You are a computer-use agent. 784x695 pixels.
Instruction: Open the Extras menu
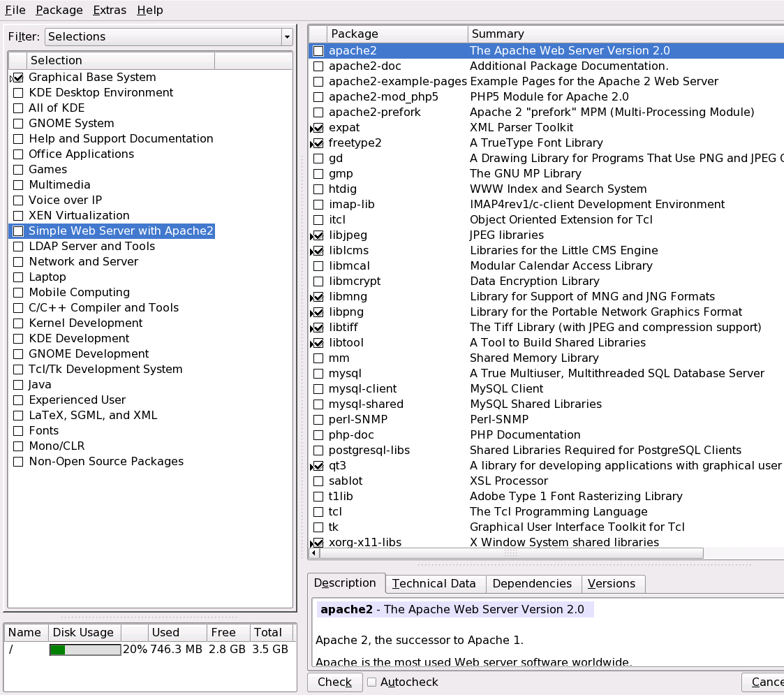110,10
